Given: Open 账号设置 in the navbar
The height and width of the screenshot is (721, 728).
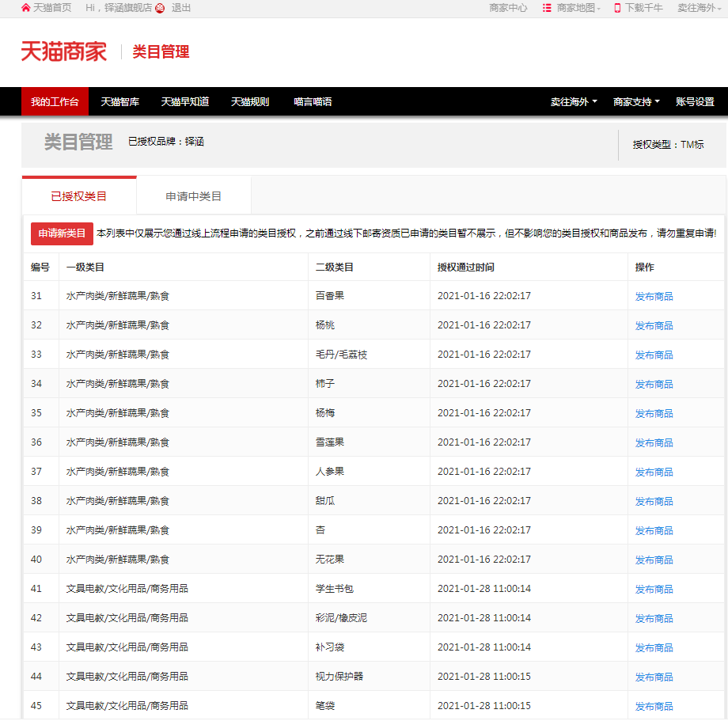Looking at the screenshot, I should [695, 101].
